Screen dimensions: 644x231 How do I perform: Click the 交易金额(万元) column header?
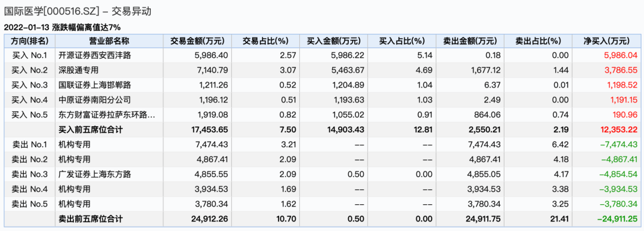point(198,41)
